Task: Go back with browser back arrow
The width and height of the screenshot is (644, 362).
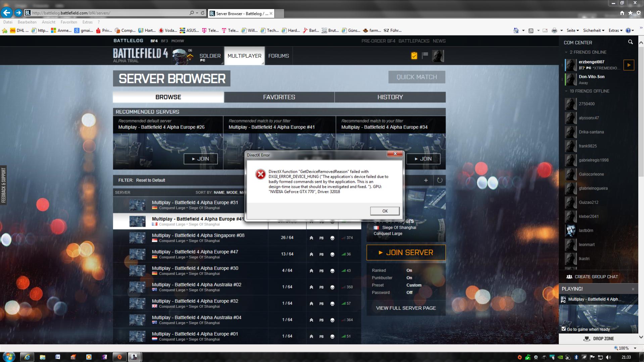Action: click(x=6, y=13)
